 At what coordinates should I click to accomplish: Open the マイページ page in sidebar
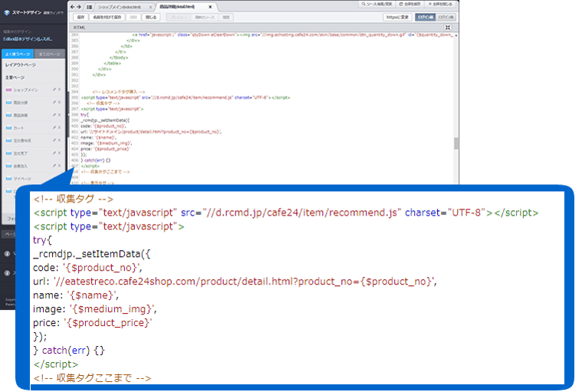22,179
